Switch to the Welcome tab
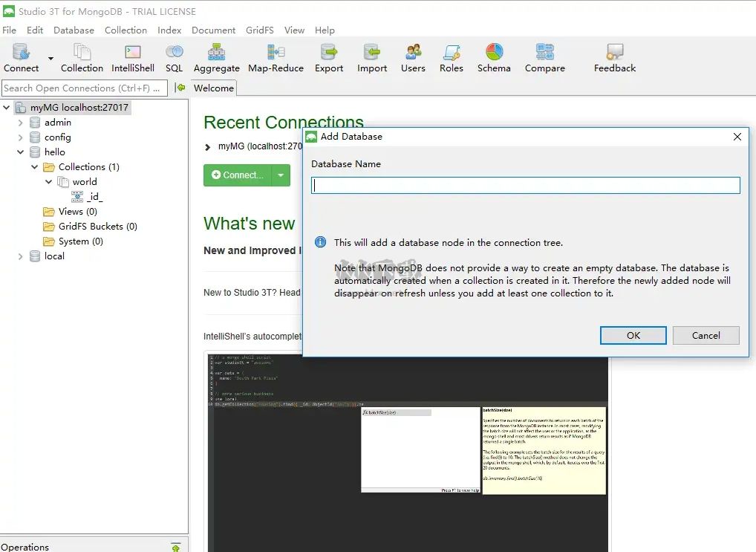The height and width of the screenshot is (552, 756). click(x=213, y=88)
